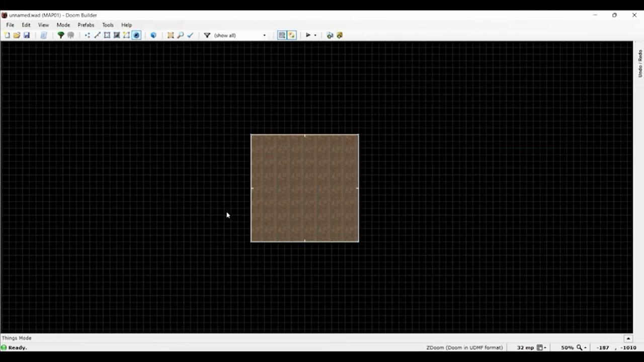Toggle merge geometry button
The width and height of the screenshot is (644, 362).
click(292, 35)
